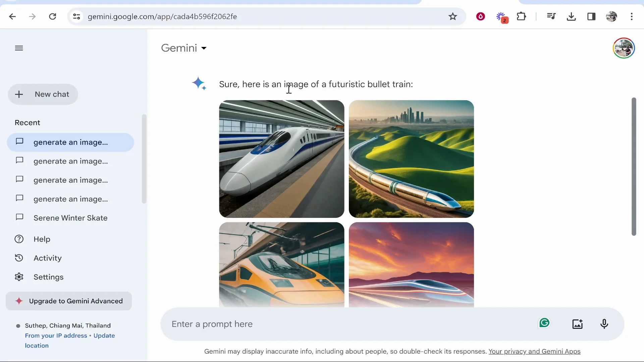Expand the media controls in the toolbar
This screenshot has width=644, height=362.
(551, 16)
